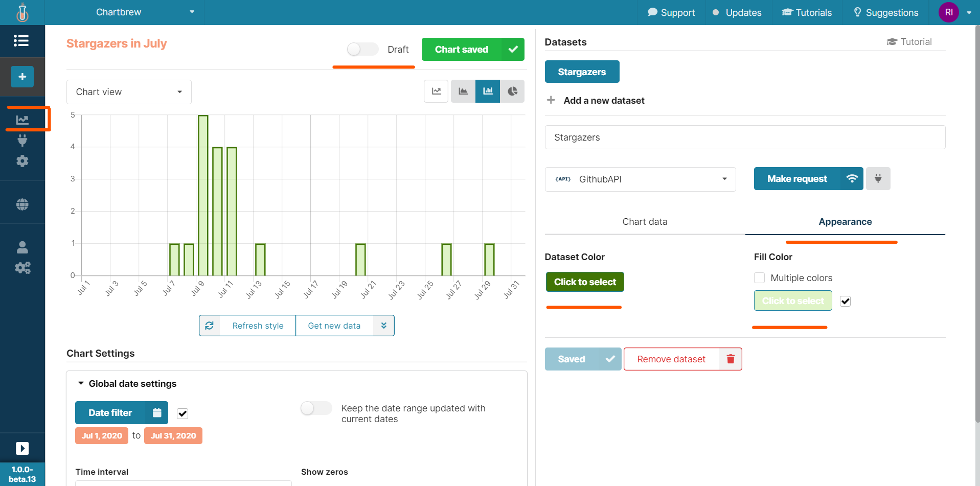Open the Dataset Color picker swatch
980x486 pixels.
tap(585, 282)
